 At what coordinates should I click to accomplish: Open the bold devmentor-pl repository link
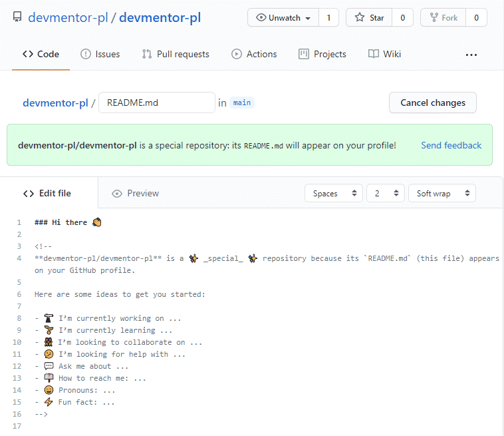tap(160, 17)
